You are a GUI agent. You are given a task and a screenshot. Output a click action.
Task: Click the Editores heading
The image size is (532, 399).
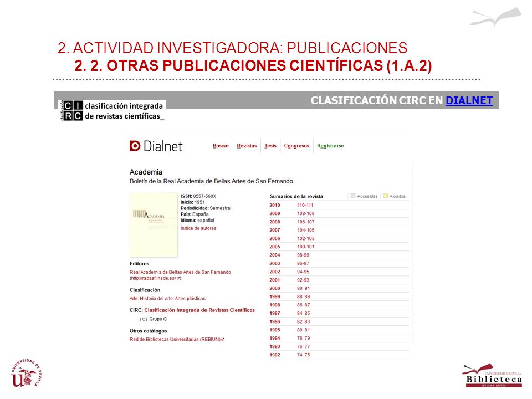click(139, 264)
